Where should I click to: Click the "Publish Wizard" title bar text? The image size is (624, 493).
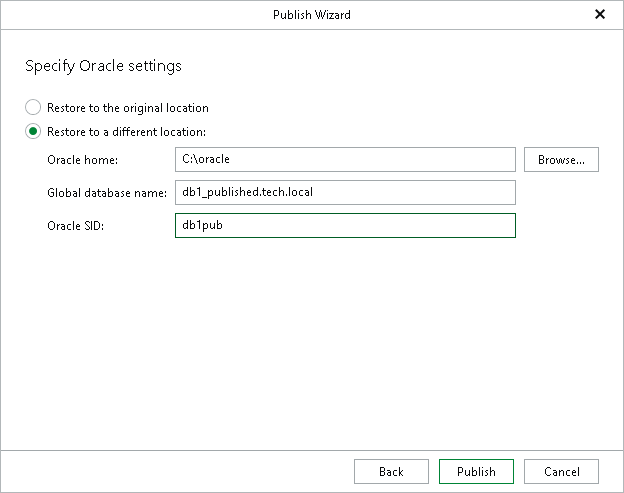(312, 15)
